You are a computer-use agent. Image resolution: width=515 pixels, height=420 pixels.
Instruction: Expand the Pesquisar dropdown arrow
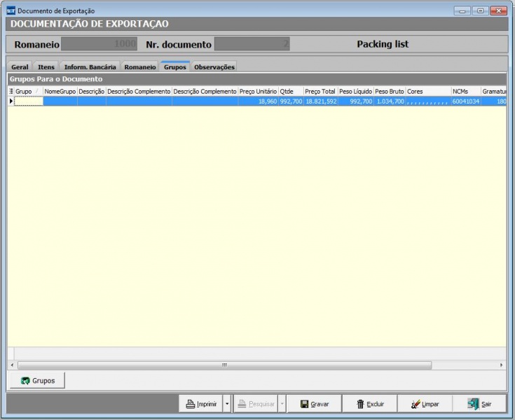point(282,404)
